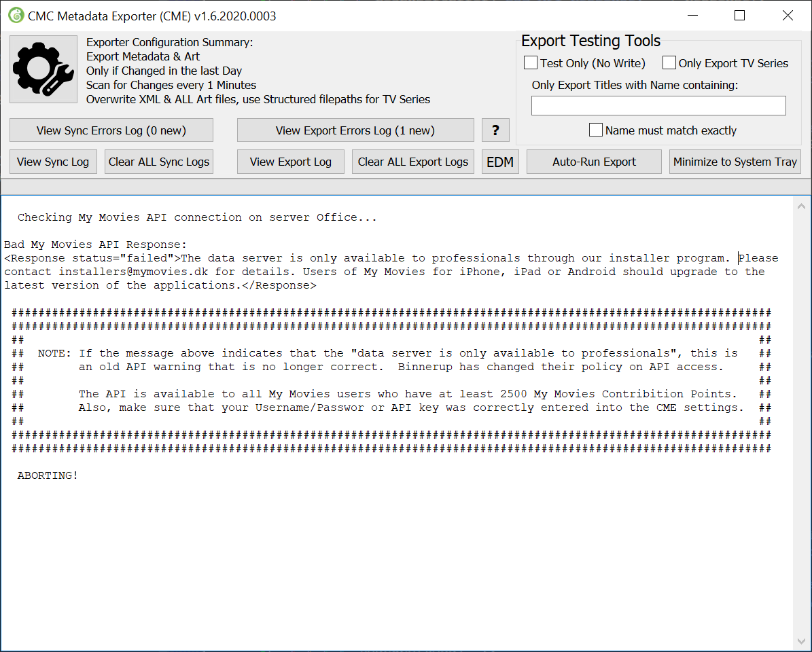Click the 'Exporter Configuration Summary:' heading
Screen dimensions: 812x652
[x=170, y=42]
